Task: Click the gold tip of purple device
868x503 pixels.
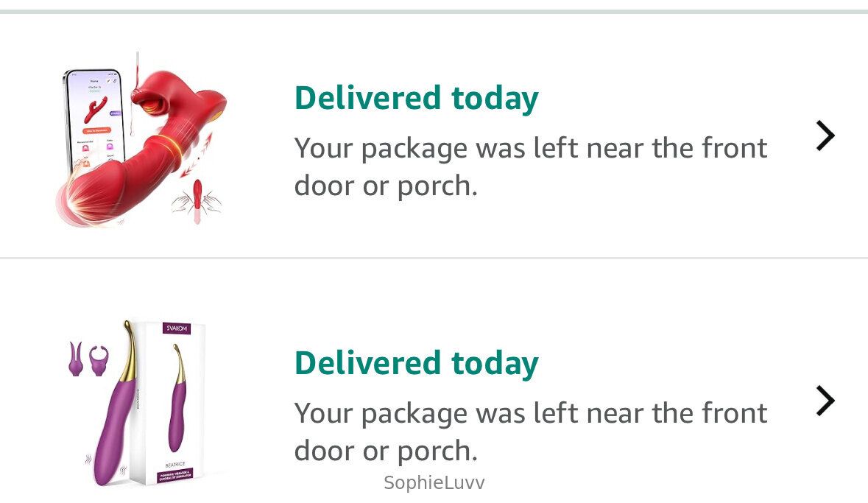Action: pos(129,340)
